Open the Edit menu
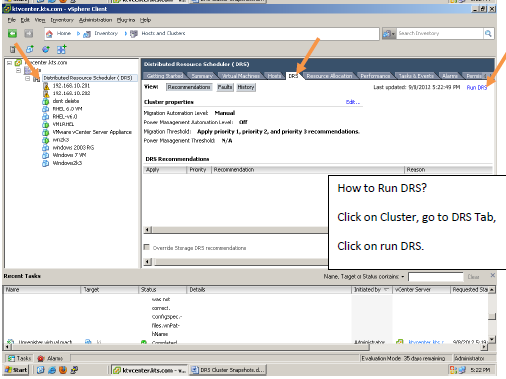This screenshot has width=506, height=379. pyautogui.click(x=25, y=20)
